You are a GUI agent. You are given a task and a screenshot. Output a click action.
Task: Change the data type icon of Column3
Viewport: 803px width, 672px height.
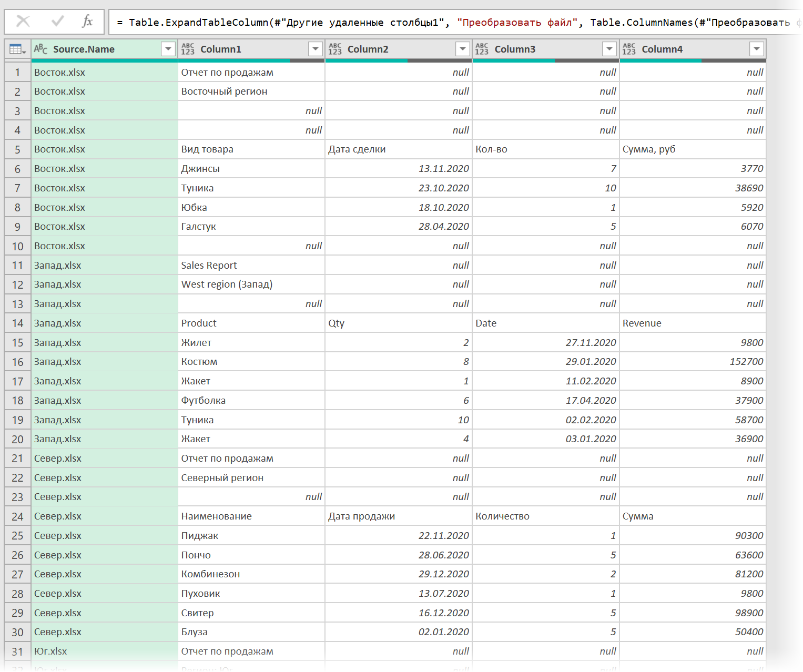click(x=482, y=49)
